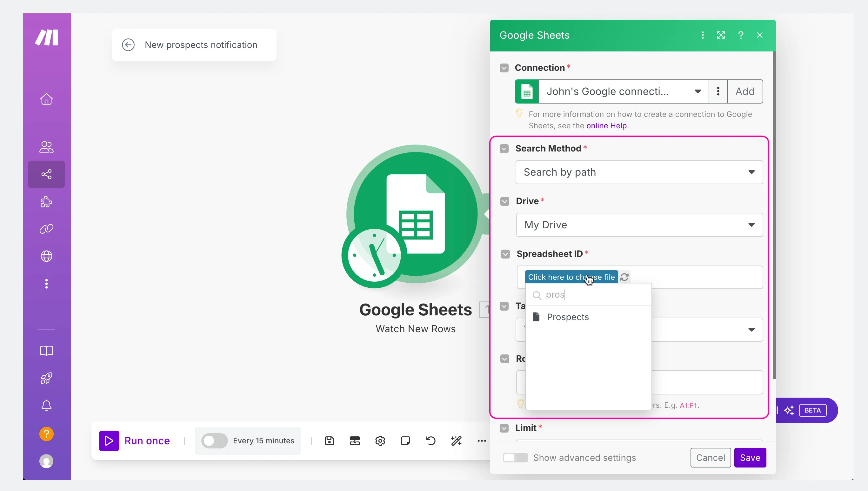Viewport: 868px width, 491px height.
Task: Open orange Help question icon in sidebar
Action: click(47, 434)
